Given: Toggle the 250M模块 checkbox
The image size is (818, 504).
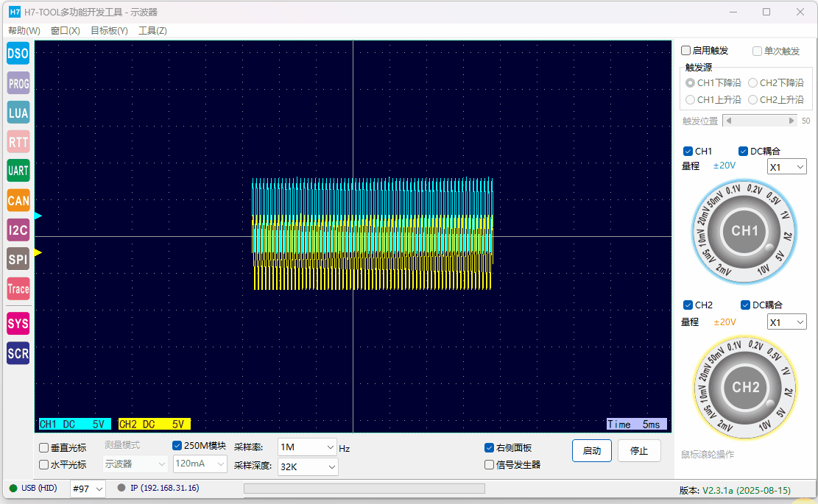Looking at the screenshot, I should pos(177,446).
